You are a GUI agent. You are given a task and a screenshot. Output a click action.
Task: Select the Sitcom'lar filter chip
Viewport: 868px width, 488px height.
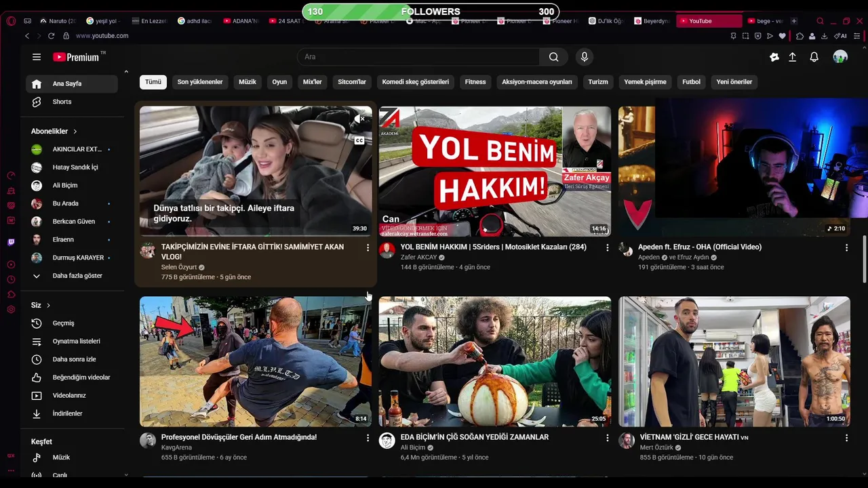pyautogui.click(x=352, y=82)
